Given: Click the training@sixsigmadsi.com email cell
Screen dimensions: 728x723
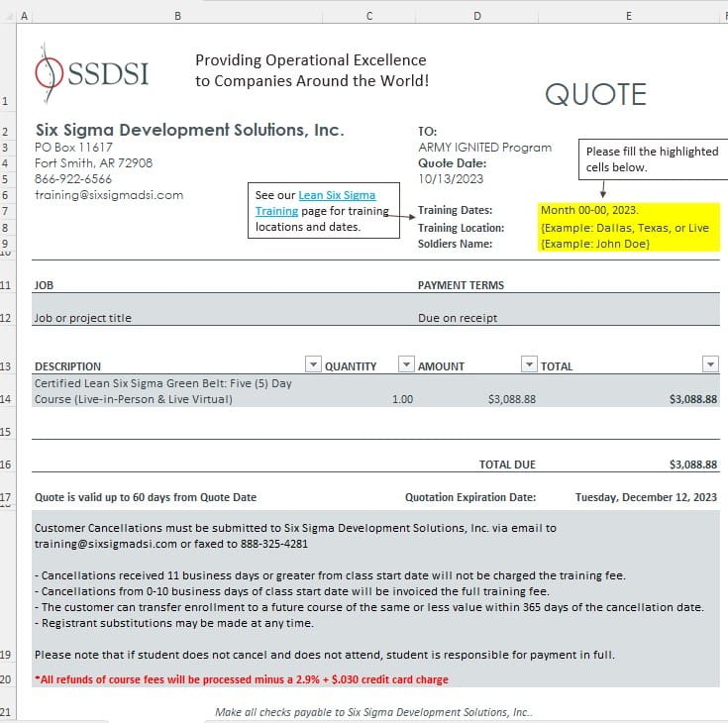Looking at the screenshot, I should click(109, 195).
